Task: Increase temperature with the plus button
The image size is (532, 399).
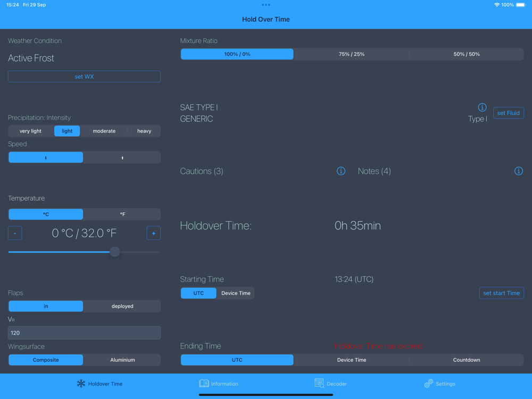Action: (154, 233)
